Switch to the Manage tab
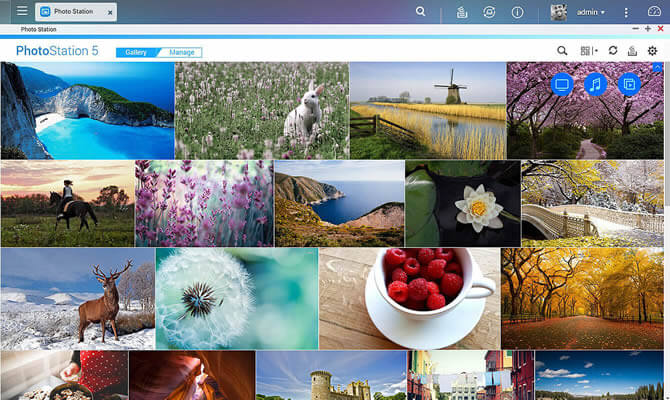The height and width of the screenshot is (400, 670). (181, 52)
